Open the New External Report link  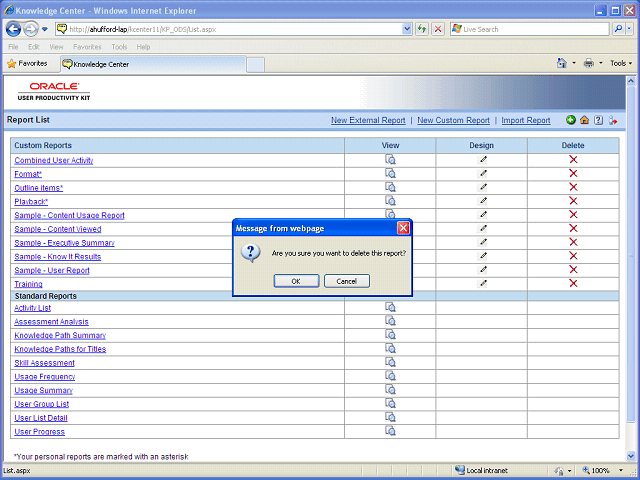(368, 120)
